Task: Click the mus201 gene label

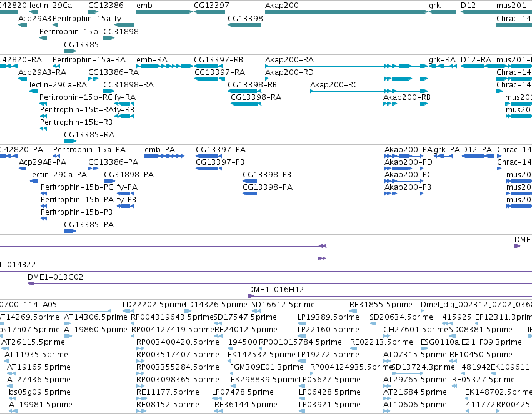Action: (x=511, y=6)
